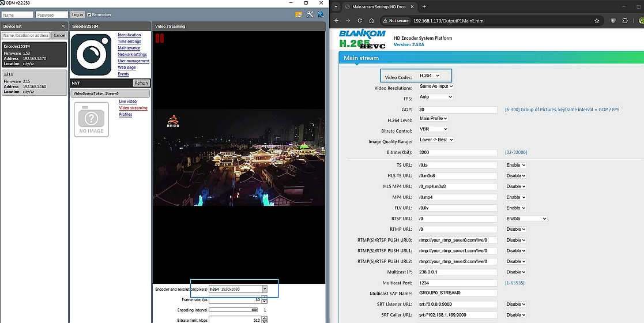Click the VideoSourceToken: Stream0 bar
This screenshot has height=323, width=644.
coord(110,93)
